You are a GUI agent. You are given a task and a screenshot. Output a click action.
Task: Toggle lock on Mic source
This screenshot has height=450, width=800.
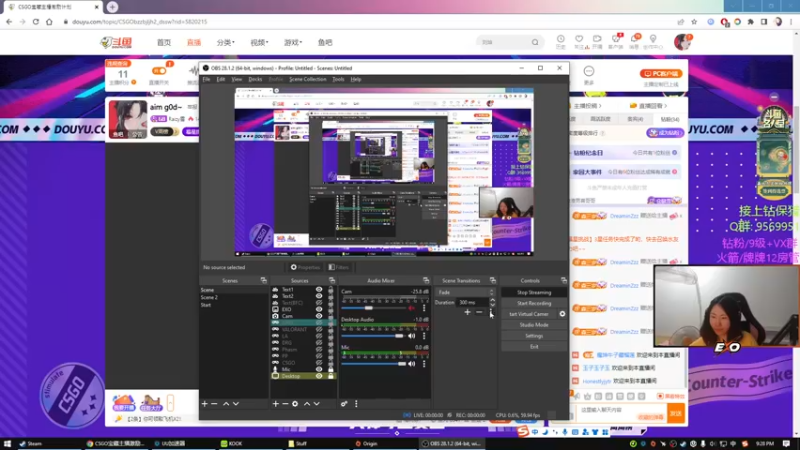[331, 369]
